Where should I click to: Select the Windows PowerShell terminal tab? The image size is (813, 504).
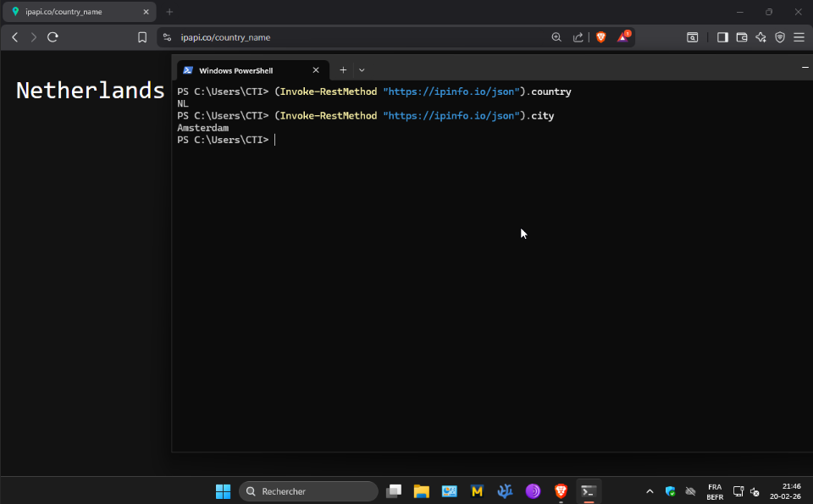(241, 70)
